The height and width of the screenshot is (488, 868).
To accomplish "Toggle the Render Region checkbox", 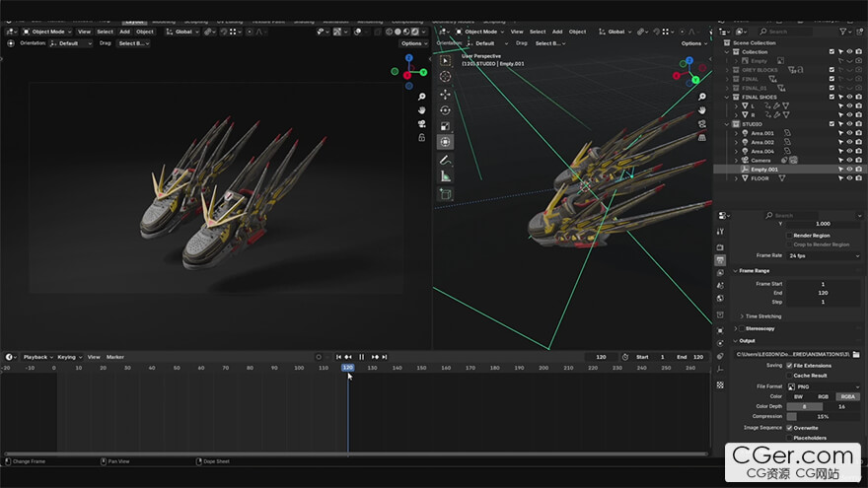I will tap(789, 236).
